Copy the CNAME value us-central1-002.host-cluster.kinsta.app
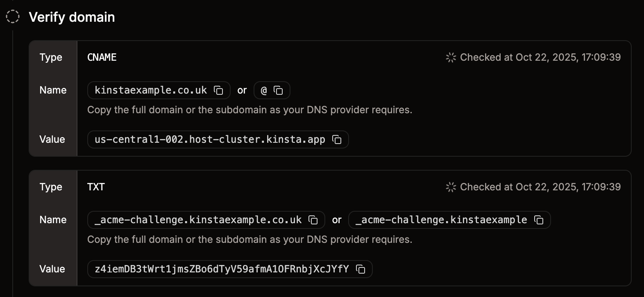 click(337, 139)
